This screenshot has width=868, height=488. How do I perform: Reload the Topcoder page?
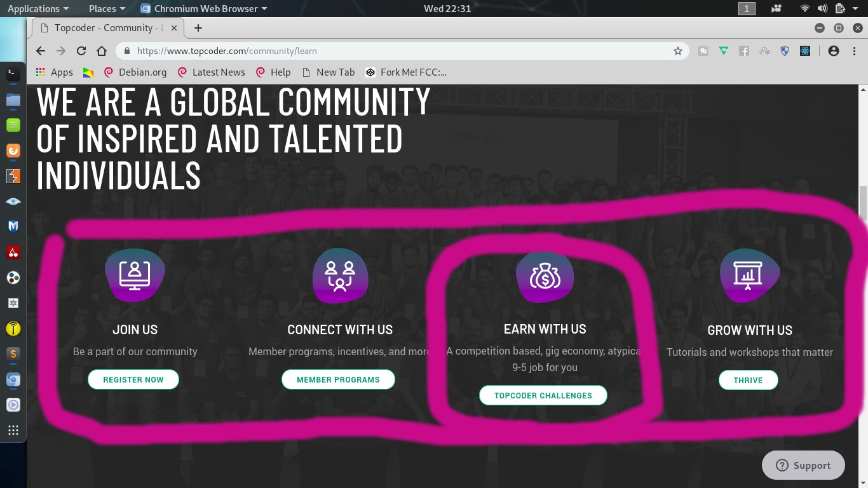tap(81, 51)
